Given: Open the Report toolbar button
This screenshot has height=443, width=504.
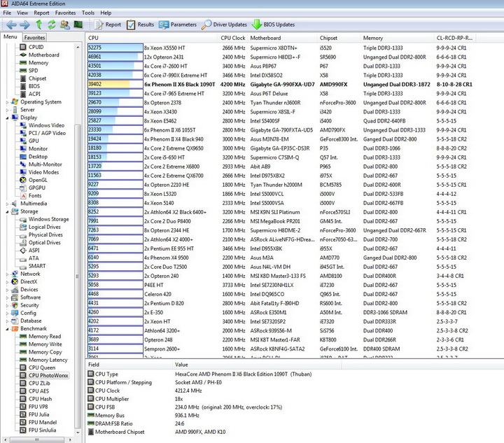Looking at the screenshot, I should (107, 24).
